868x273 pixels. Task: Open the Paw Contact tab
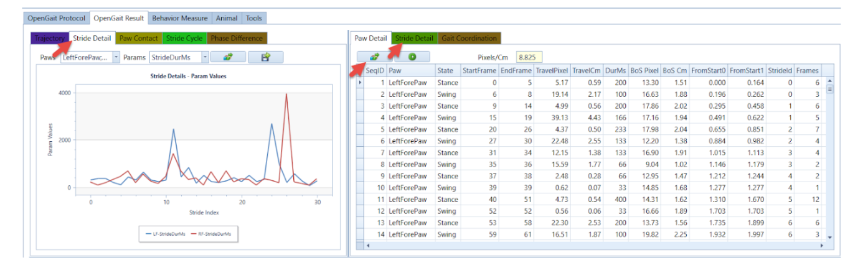(138, 39)
